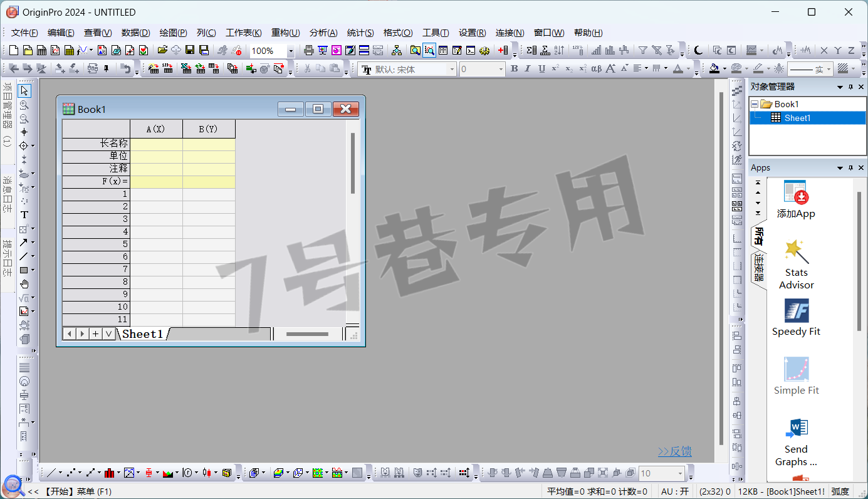Select Sheet1 in Object Manager tree
The image size is (868, 499).
tap(797, 118)
